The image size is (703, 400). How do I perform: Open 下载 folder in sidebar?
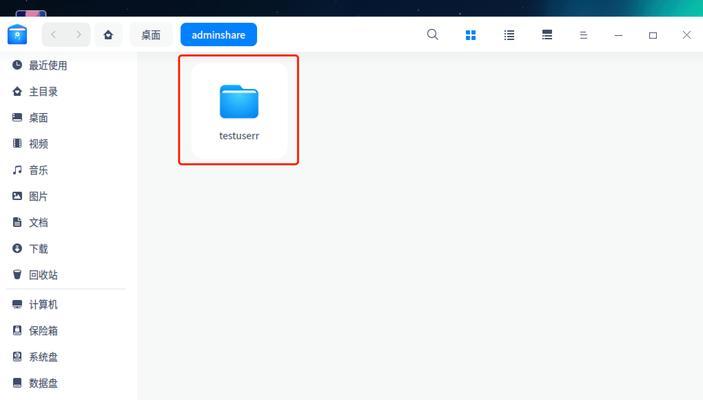[39, 248]
